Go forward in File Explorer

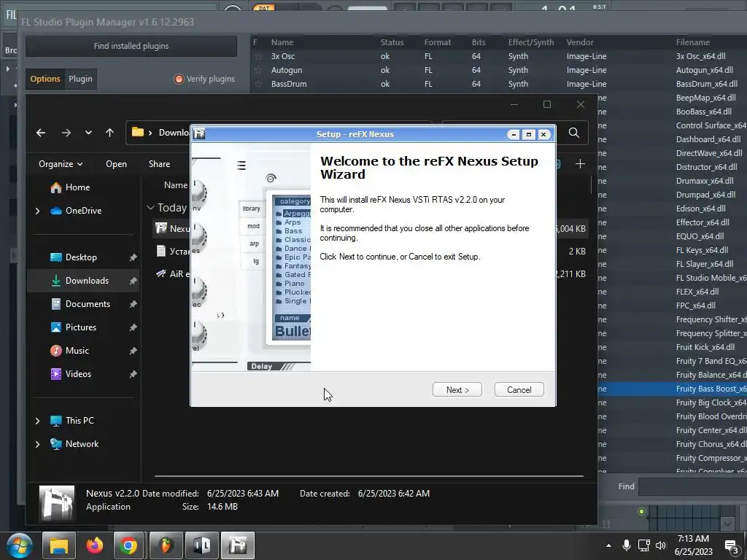coord(66,133)
